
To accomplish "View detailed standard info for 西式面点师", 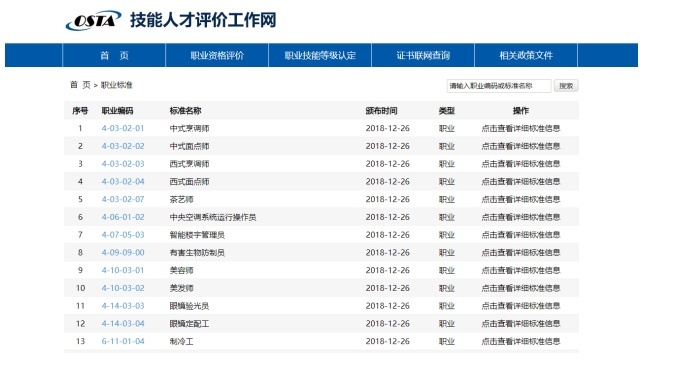I will click(x=521, y=181).
